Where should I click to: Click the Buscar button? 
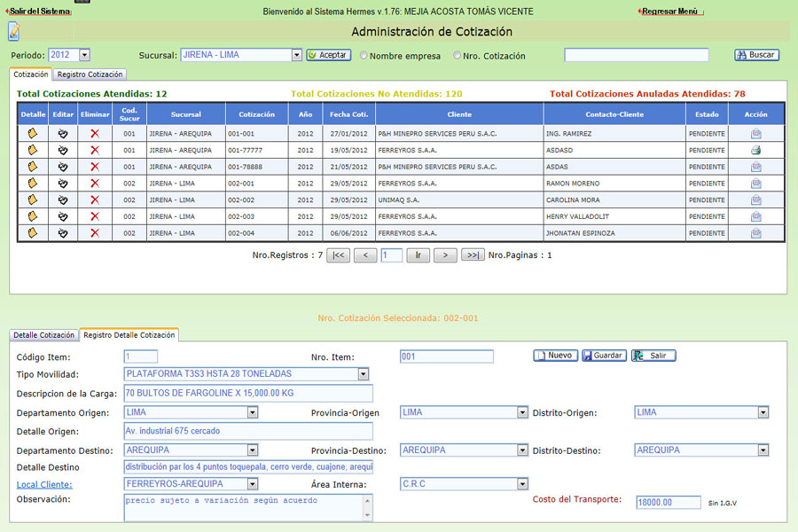pos(756,55)
